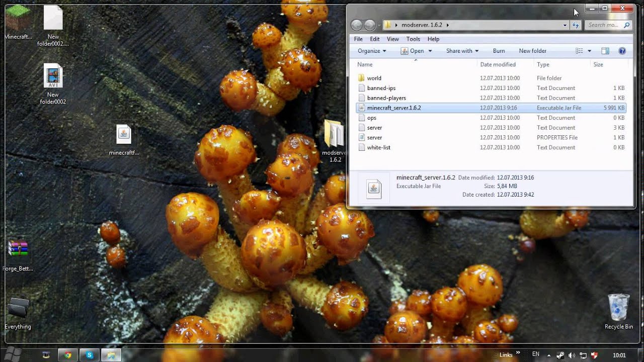Expand the Links toolbar chevron
Image resolution: width=644 pixels, height=362 pixels.
(x=518, y=353)
